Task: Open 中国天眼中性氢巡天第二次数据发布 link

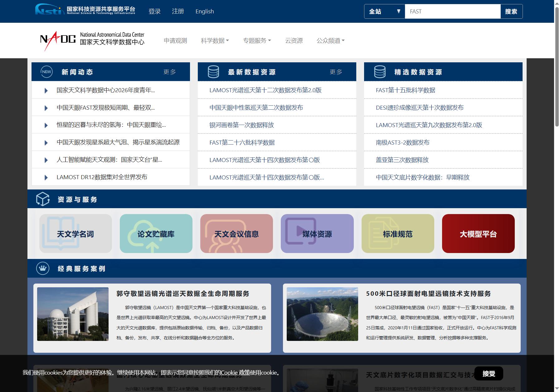Action: point(256,108)
